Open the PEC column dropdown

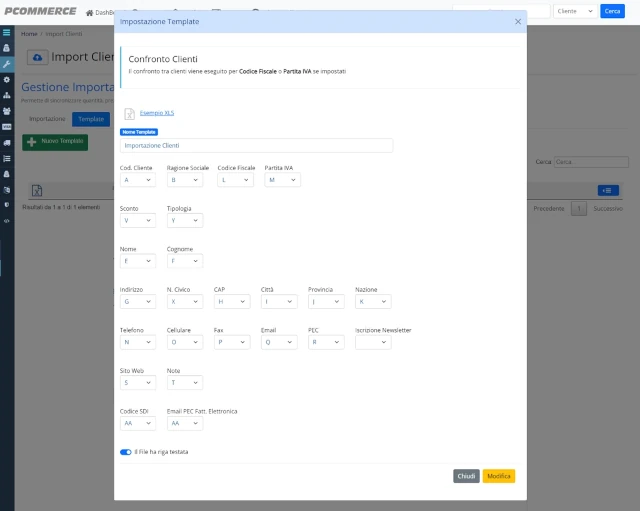tap(326, 342)
